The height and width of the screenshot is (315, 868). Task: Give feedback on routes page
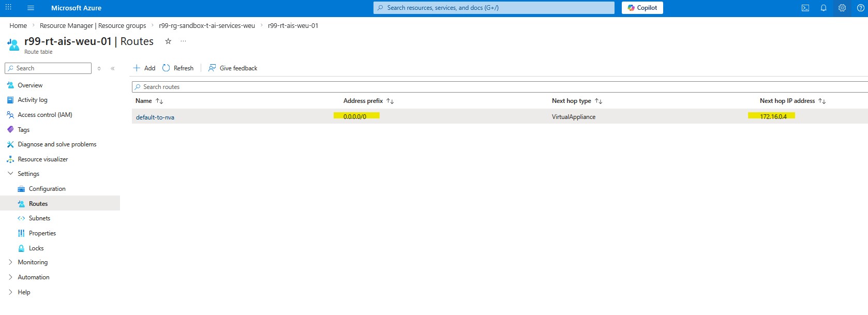click(x=233, y=68)
